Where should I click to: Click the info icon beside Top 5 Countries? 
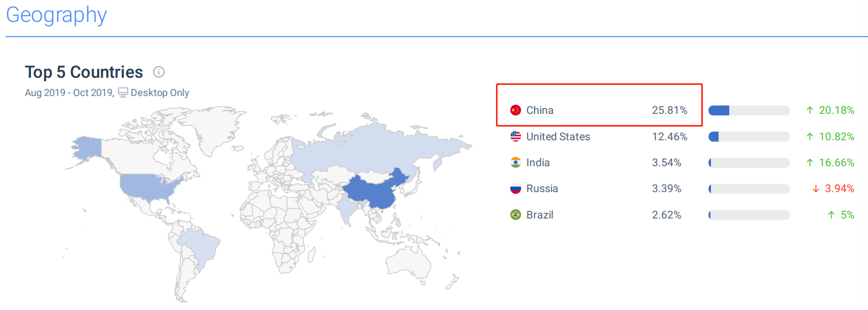pos(159,72)
